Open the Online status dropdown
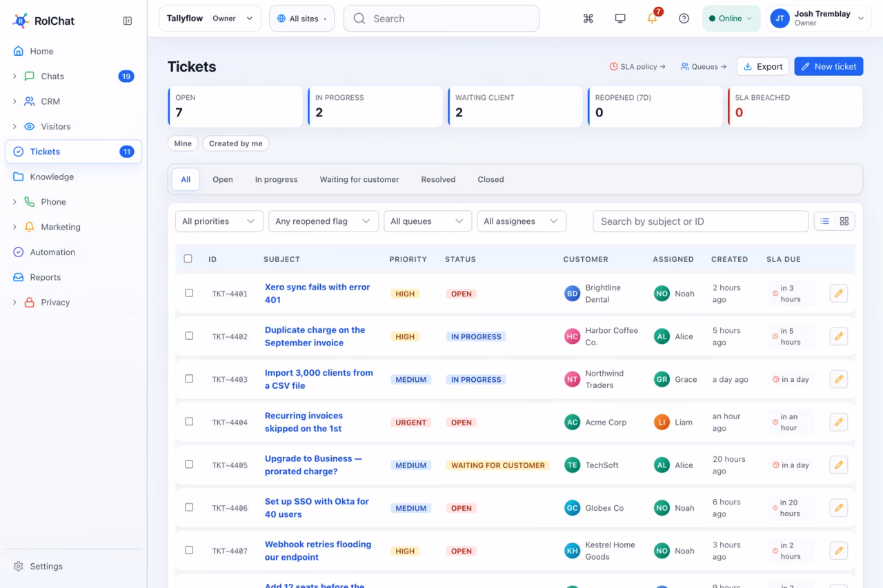This screenshot has width=883, height=588. [x=731, y=19]
